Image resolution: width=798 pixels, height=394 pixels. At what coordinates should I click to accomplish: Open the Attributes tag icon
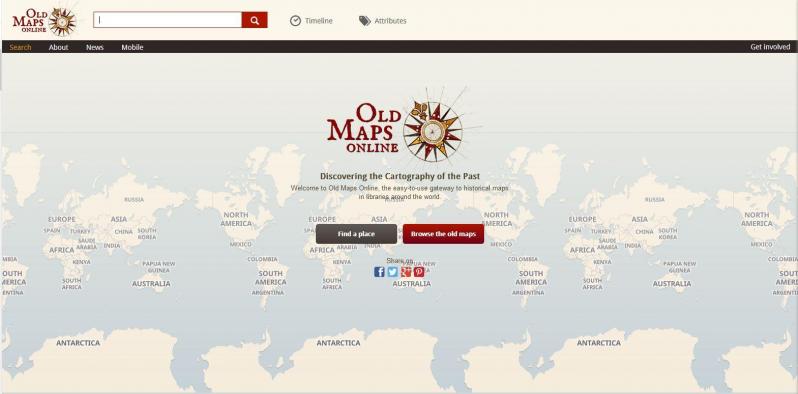coord(364,21)
